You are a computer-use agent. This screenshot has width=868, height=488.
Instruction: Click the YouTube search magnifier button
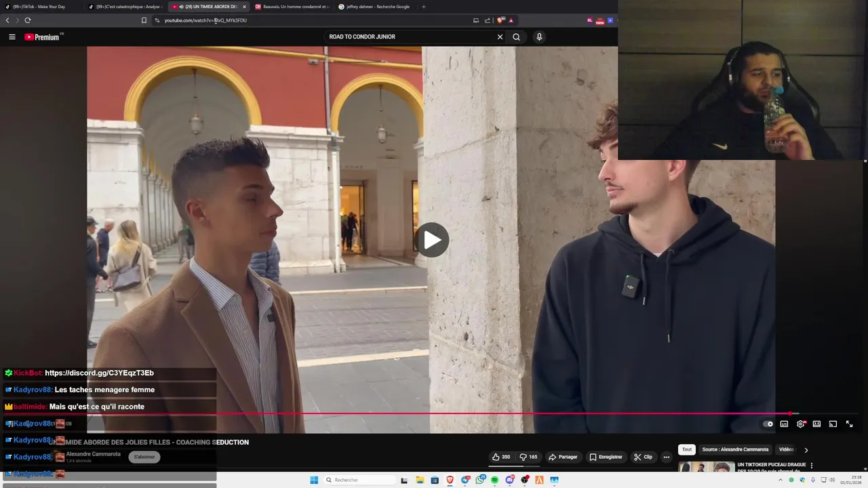516,37
